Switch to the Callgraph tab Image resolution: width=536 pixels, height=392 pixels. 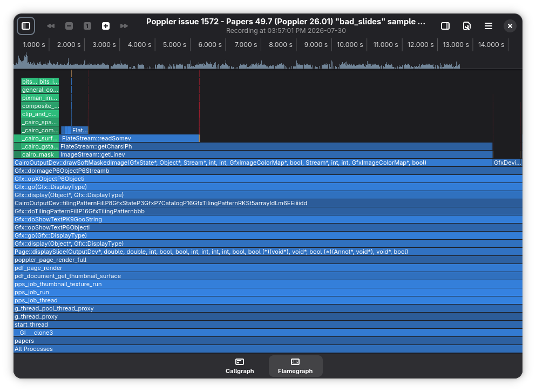[240, 366]
